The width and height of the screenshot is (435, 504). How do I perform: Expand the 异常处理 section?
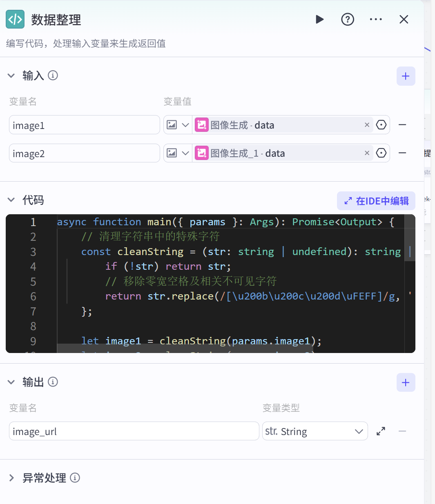coord(11,478)
